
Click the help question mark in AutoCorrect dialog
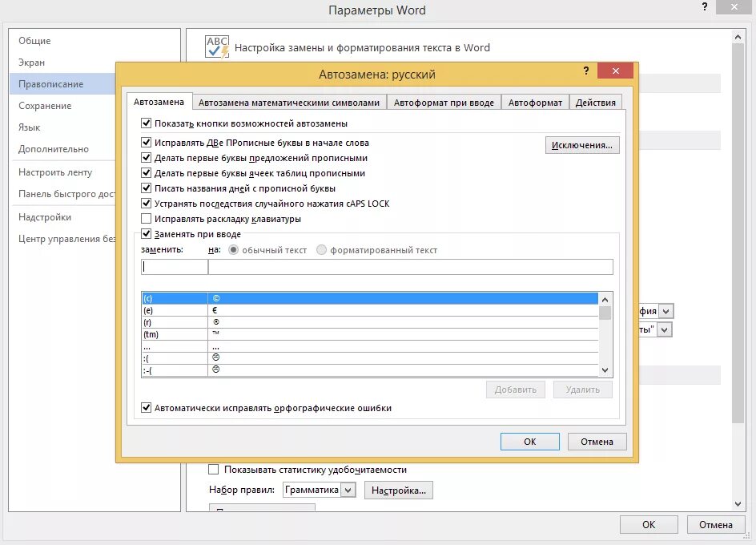pos(585,71)
